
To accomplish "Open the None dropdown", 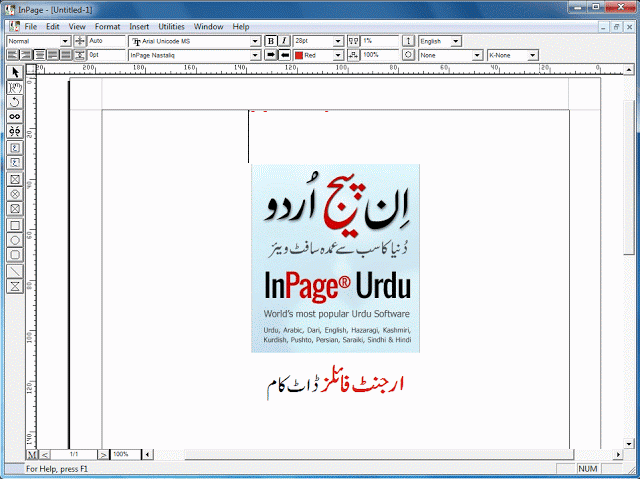I will [477, 55].
